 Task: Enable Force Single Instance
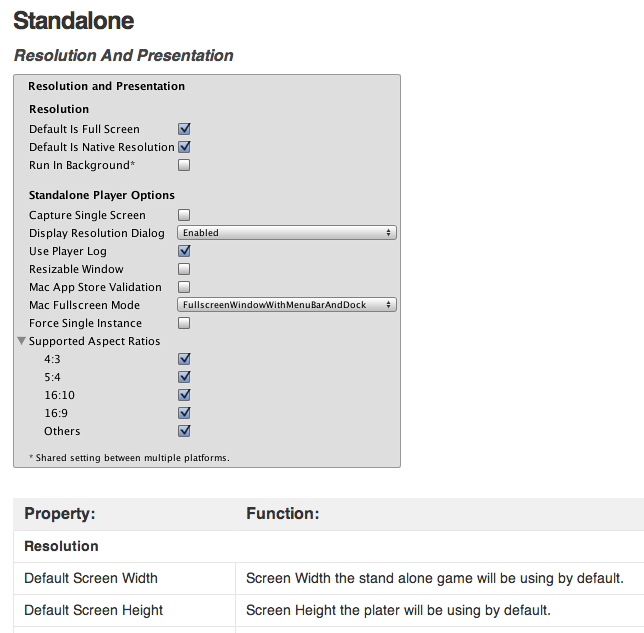click(184, 323)
